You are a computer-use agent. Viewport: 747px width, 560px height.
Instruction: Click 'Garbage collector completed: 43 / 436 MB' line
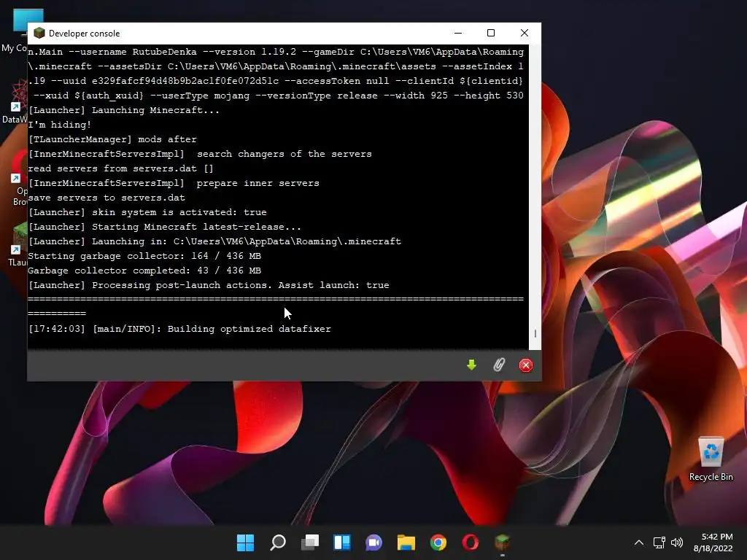coord(144,271)
